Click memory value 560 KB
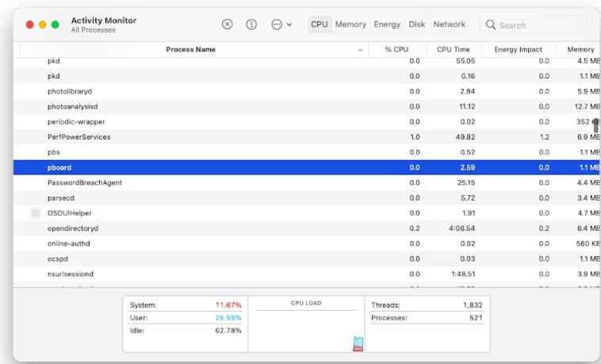601x364 pixels. click(588, 243)
